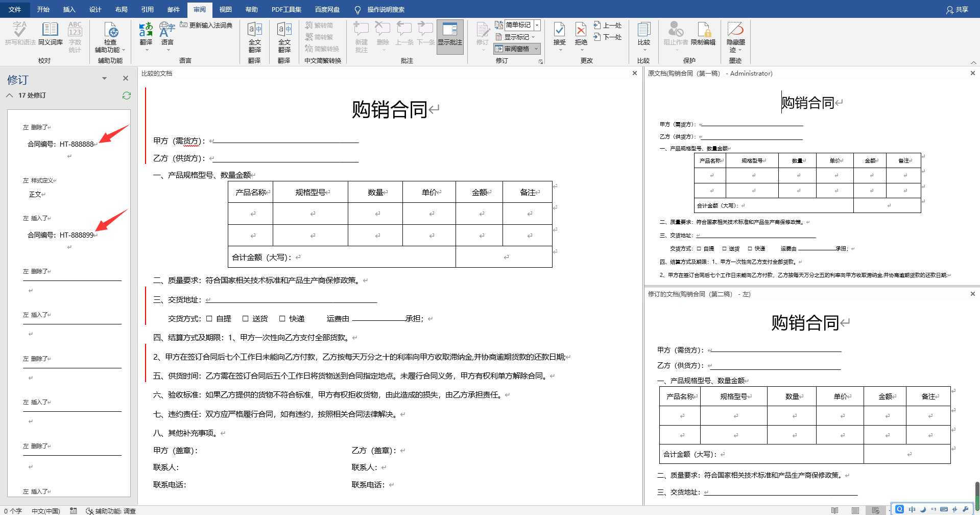Tick the 快递 checkbox in compared document

[x=282, y=319]
